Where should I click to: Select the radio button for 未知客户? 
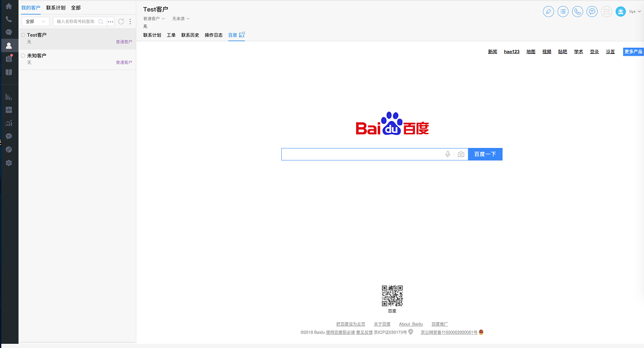[23, 55]
